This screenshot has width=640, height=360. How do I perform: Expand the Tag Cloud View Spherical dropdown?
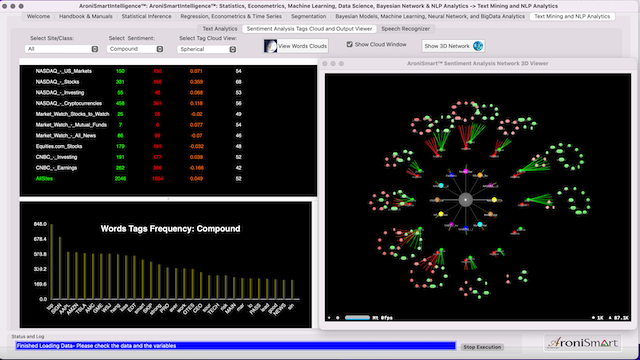pos(207,49)
